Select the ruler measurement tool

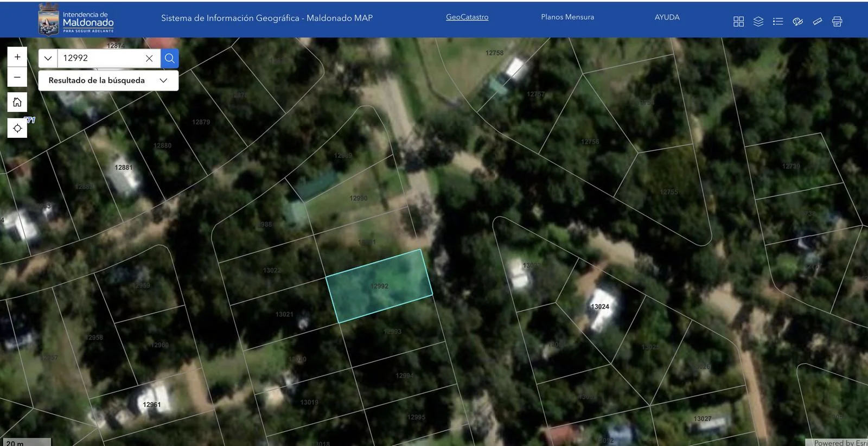[x=818, y=22]
